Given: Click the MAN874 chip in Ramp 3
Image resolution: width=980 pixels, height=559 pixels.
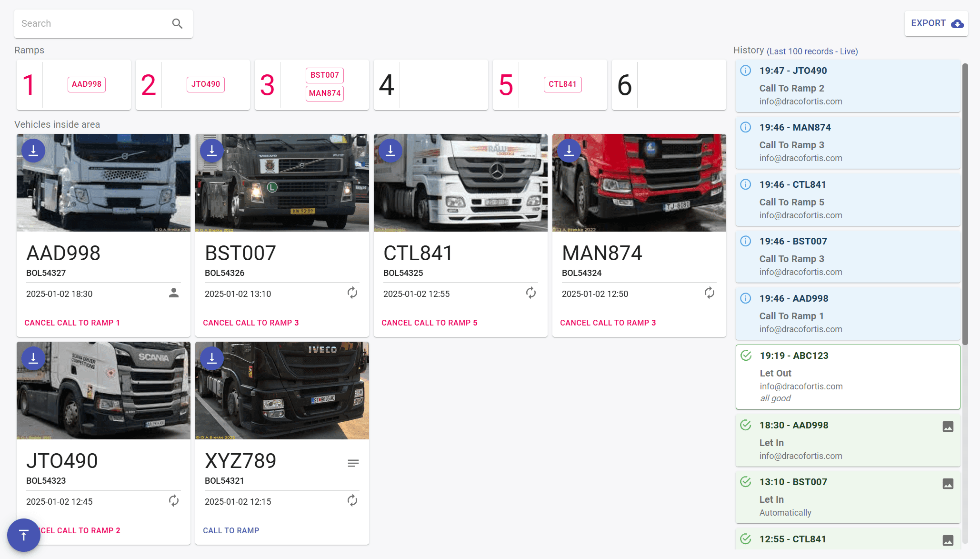Looking at the screenshot, I should point(324,93).
